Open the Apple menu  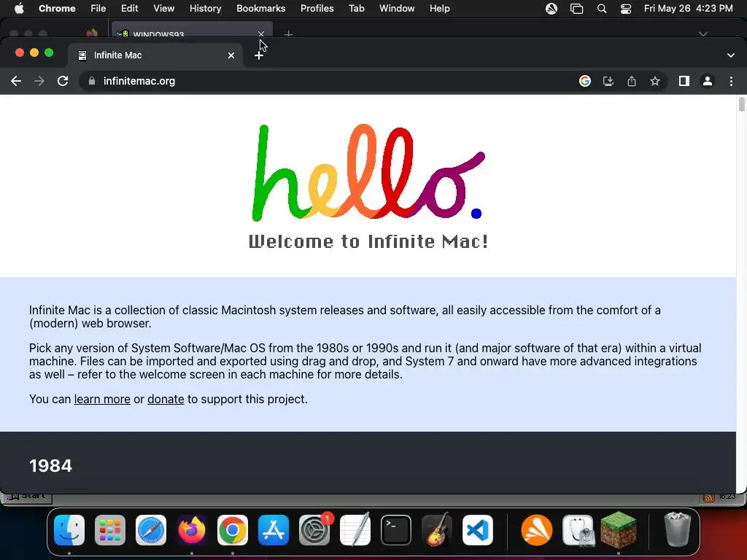[19, 9]
